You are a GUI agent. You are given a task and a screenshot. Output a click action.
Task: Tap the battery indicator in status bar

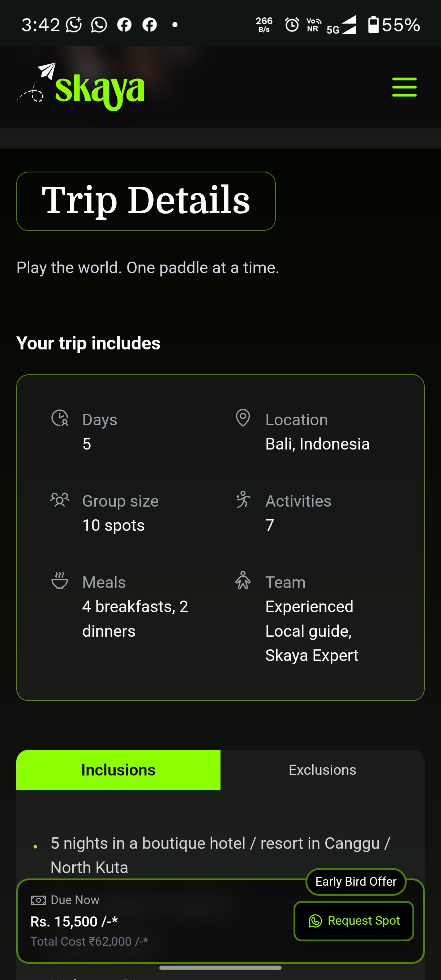373,25
